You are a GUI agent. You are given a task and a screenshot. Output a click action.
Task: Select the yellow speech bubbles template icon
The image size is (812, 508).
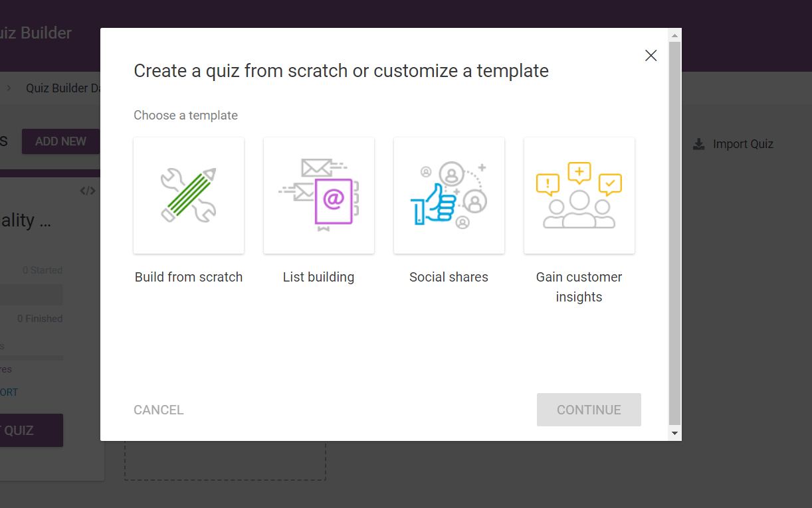(579, 195)
